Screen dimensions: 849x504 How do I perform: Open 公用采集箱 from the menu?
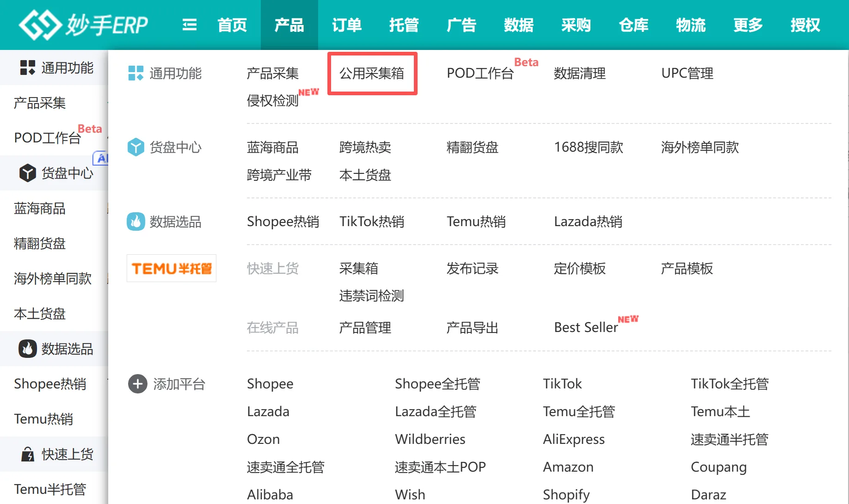[x=372, y=73]
